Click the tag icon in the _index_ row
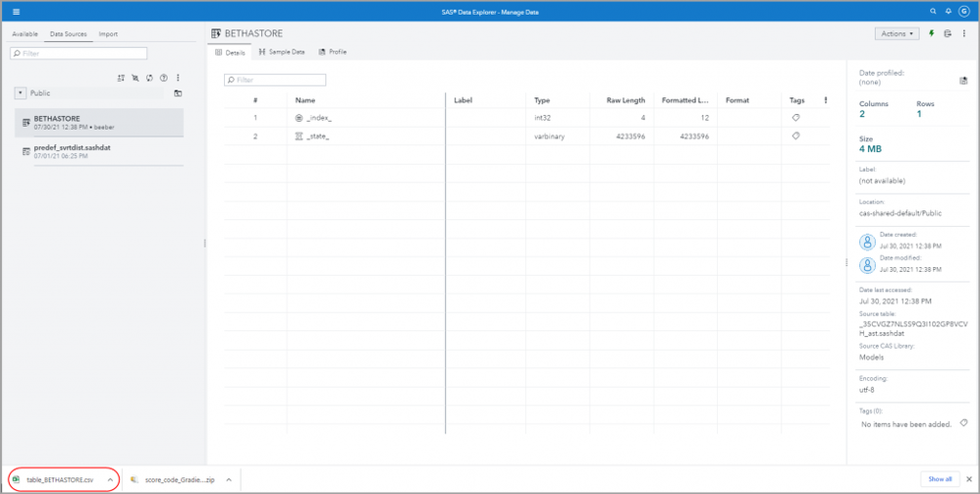Image resolution: width=980 pixels, height=494 pixels. pos(795,118)
